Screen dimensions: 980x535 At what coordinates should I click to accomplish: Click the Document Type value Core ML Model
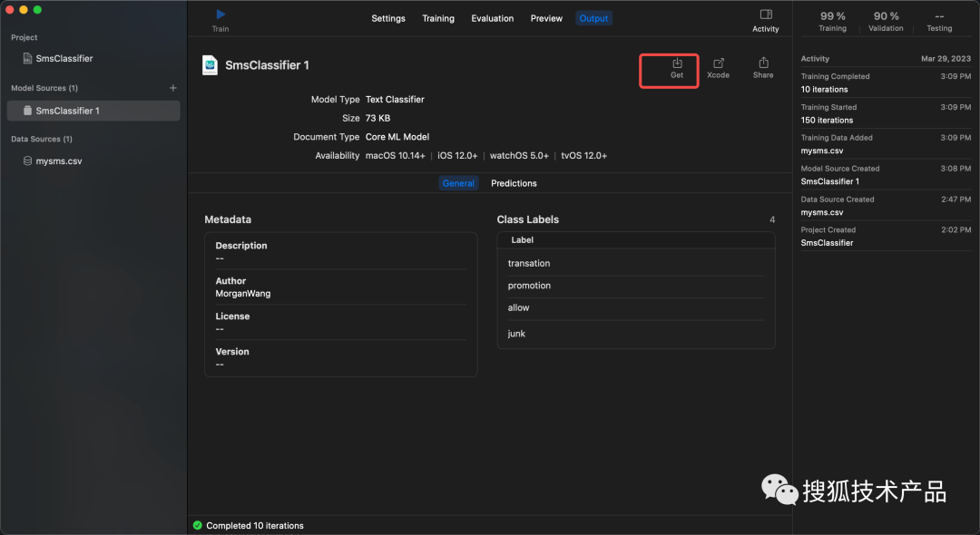(397, 137)
